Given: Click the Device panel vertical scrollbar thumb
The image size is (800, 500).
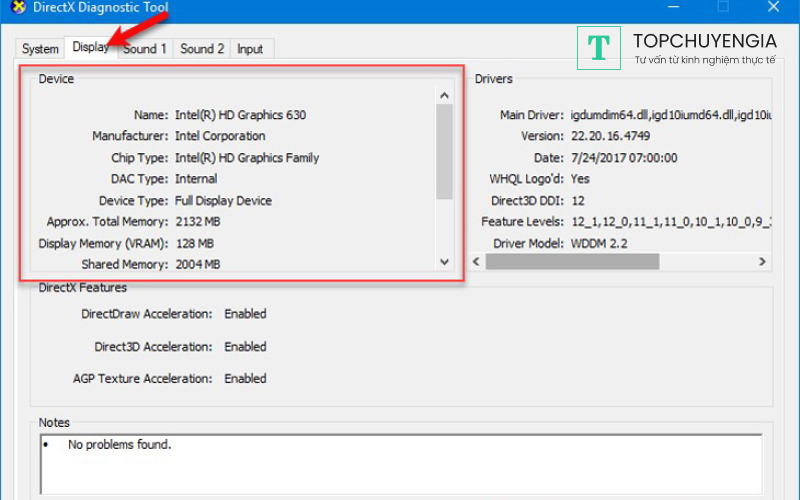Looking at the screenshot, I should pos(445,150).
